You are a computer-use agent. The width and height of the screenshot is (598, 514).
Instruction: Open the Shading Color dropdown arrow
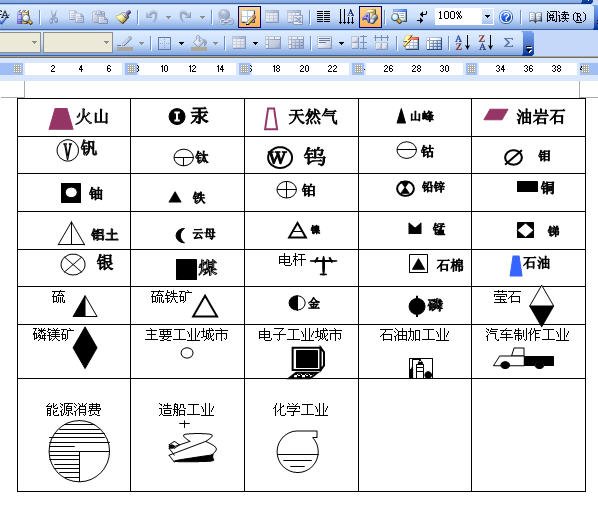click(x=215, y=43)
